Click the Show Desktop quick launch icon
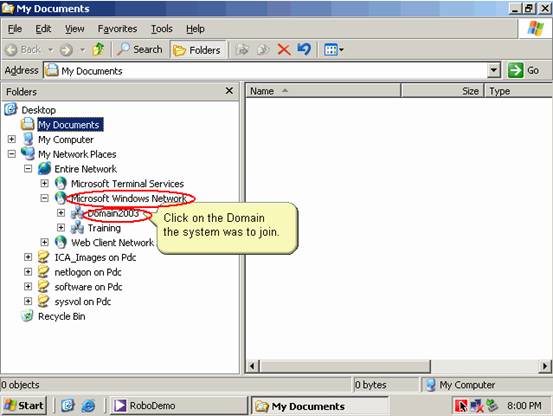The height and width of the screenshot is (416, 553). click(x=67, y=406)
